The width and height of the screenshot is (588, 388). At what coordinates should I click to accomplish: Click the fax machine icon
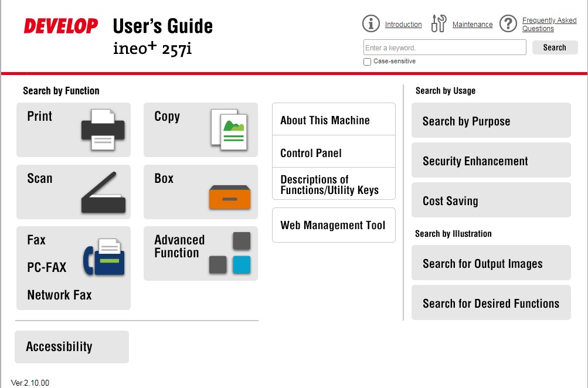[x=104, y=257]
